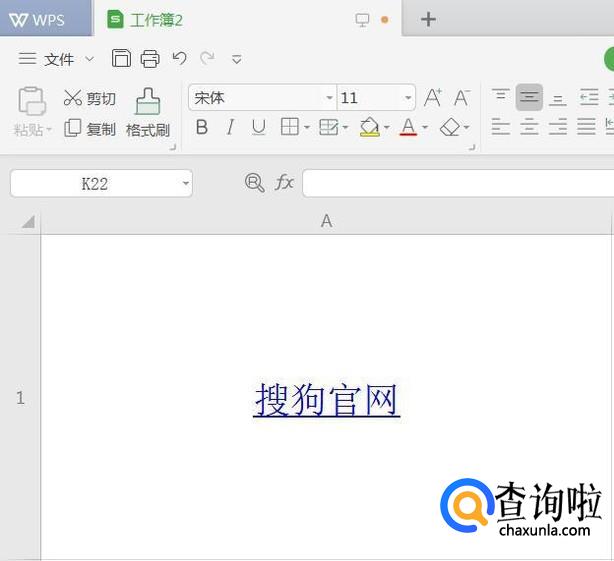Undo the last action

tap(179, 59)
